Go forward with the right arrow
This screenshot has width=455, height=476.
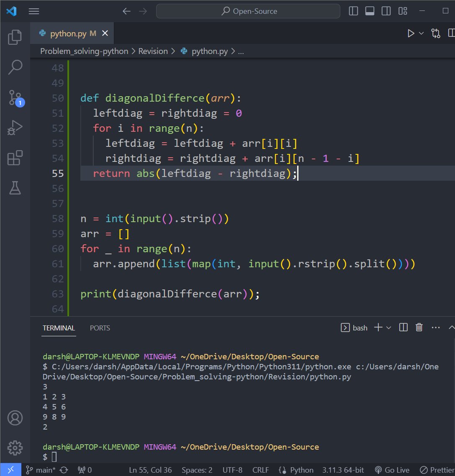tap(143, 11)
